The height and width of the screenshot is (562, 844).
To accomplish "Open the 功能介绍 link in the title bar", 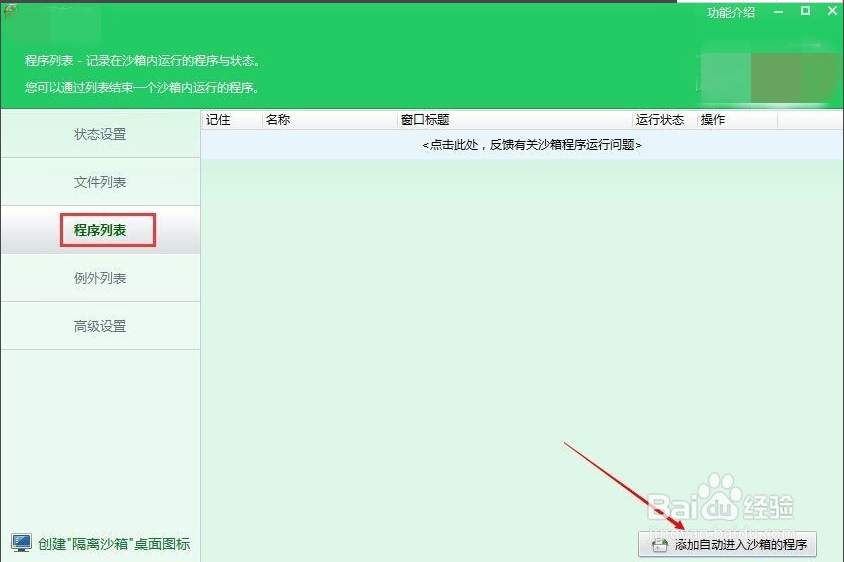I will (730, 12).
